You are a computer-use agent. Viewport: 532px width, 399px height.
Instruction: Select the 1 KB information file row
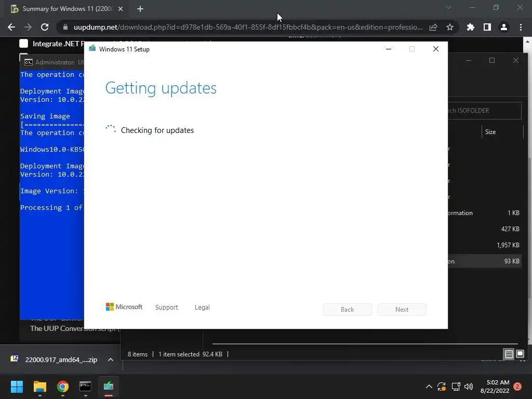484,213
